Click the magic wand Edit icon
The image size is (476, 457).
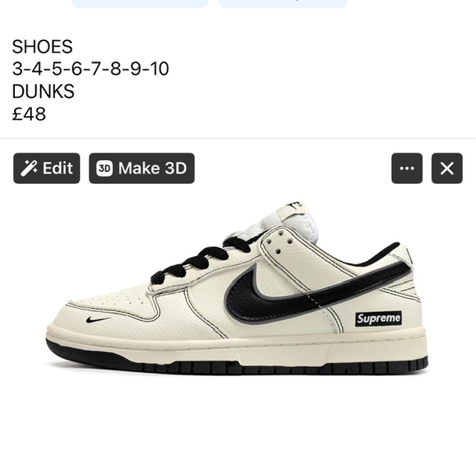pyautogui.click(x=29, y=168)
